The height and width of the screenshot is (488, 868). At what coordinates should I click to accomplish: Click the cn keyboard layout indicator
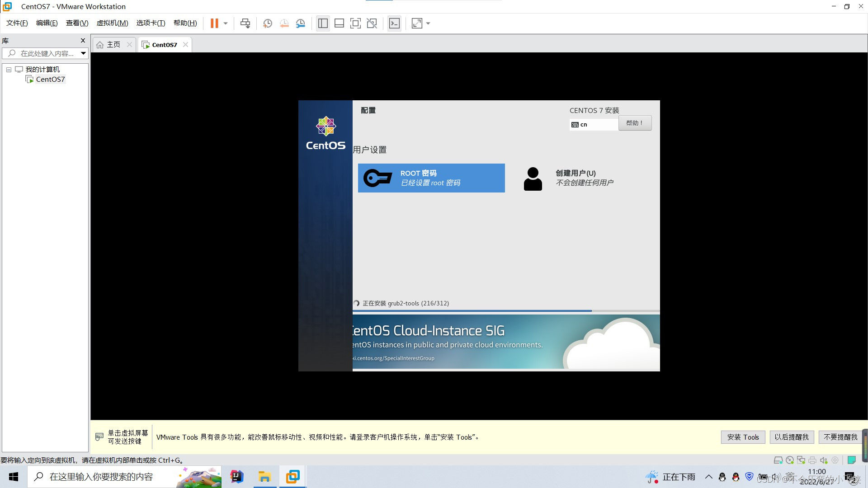[594, 124]
